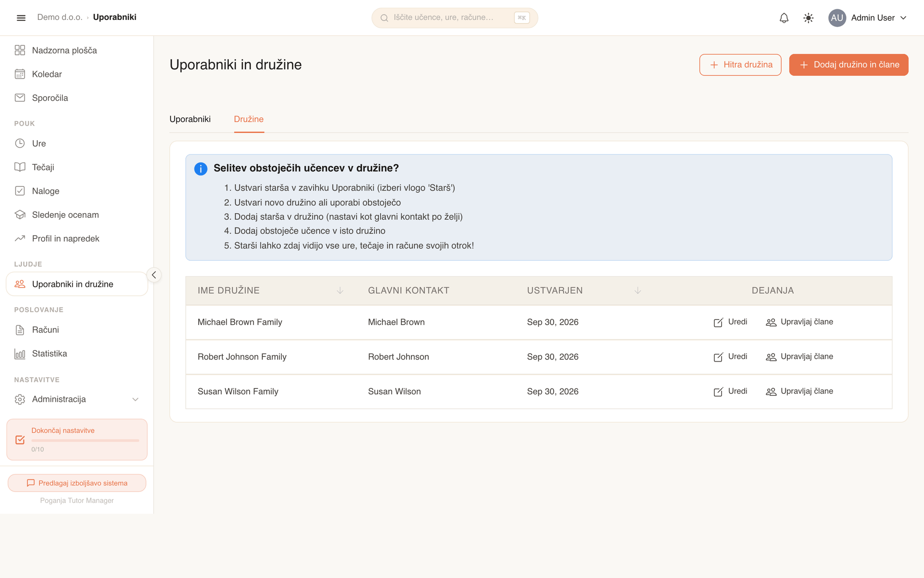
Task: Sort by Ime družine column arrow
Action: tap(340, 290)
